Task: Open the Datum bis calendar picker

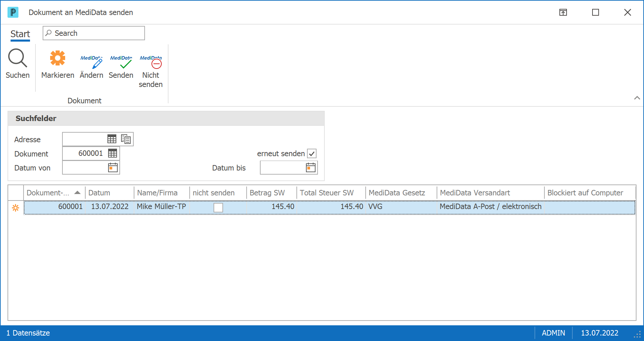Action: (x=311, y=167)
